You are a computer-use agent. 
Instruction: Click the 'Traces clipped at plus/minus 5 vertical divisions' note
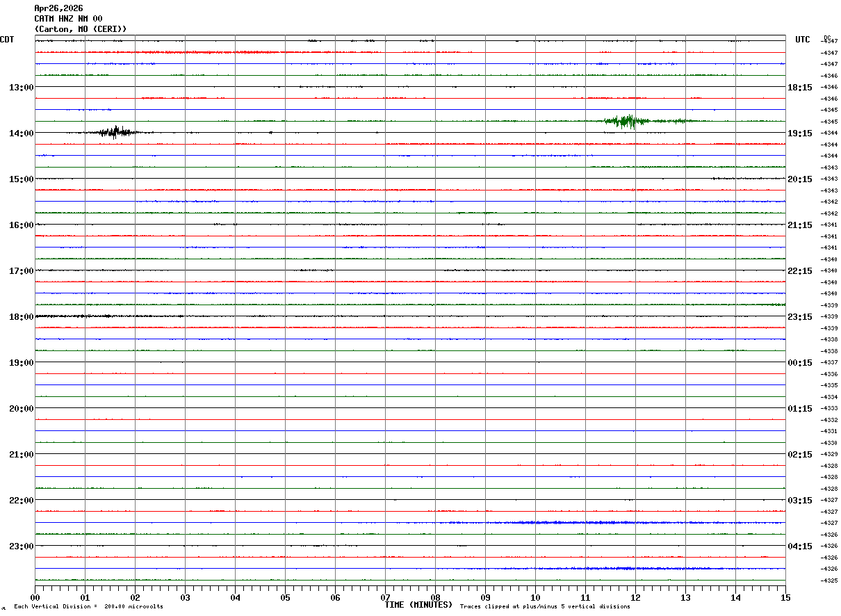tap(545, 606)
